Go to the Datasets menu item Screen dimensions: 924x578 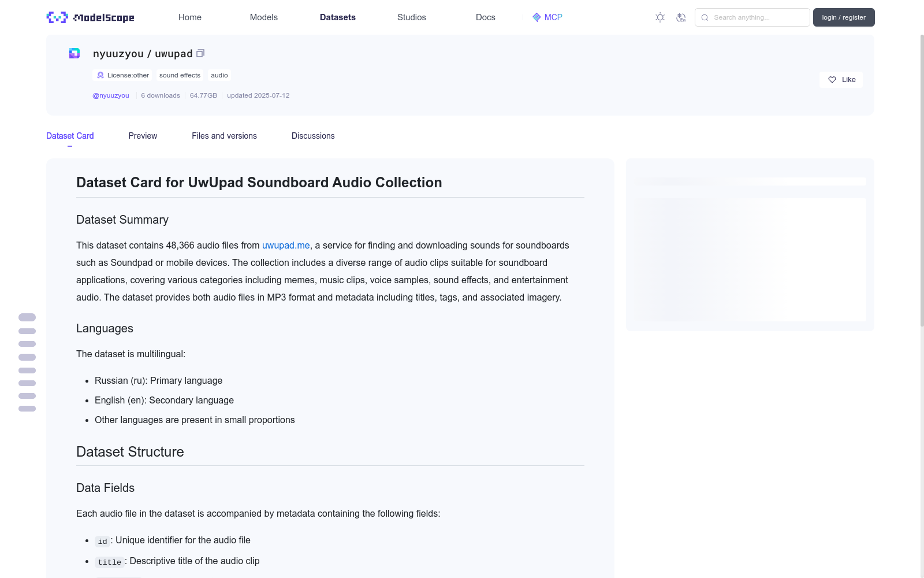tap(338, 17)
